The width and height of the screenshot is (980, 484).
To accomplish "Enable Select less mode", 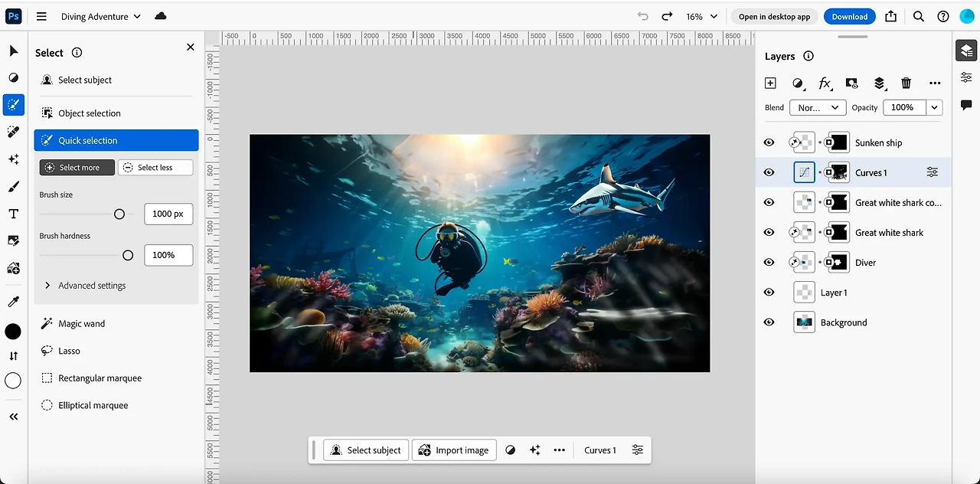I will (x=155, y=168).
